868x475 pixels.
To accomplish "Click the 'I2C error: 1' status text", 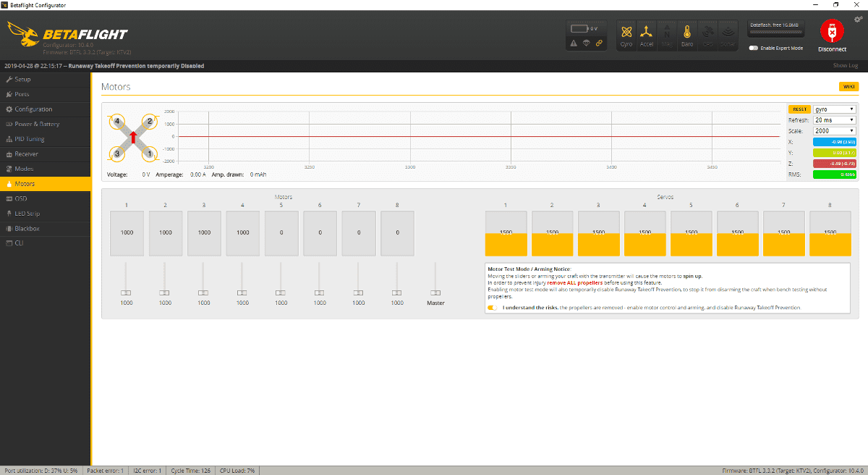I will click(x=148, y=471).
